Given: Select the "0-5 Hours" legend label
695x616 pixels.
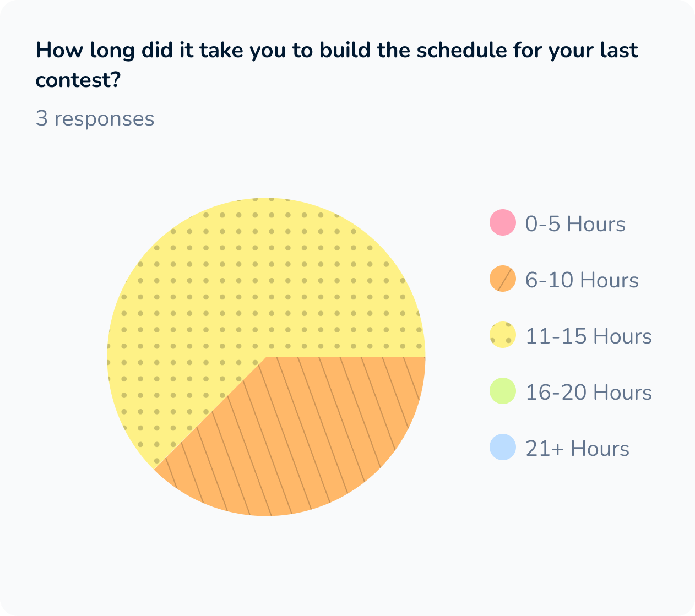Looking at the screenshot, I should pos(575,224).
